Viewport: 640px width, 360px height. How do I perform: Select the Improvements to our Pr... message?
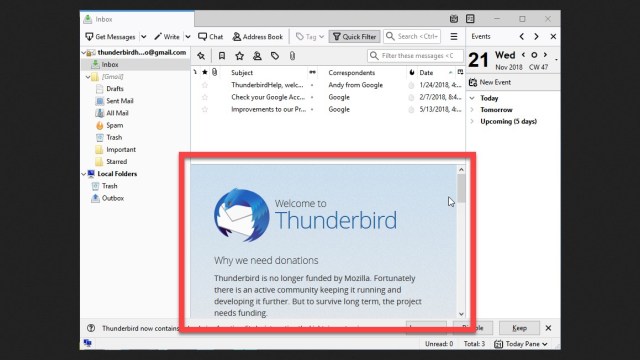click(x=268, y=109)
